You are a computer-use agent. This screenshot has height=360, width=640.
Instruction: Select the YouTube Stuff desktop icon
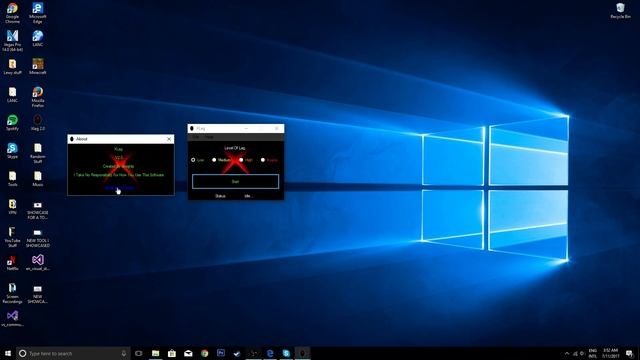[12, 237]
